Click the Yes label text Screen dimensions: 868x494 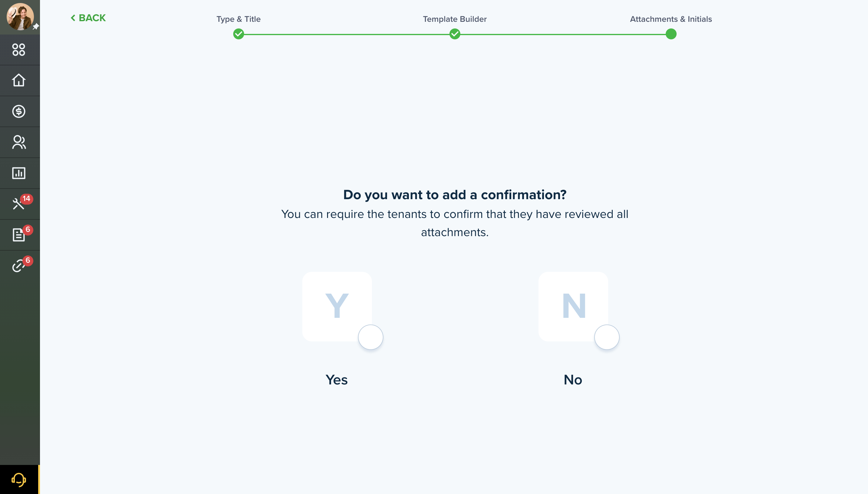336,380
